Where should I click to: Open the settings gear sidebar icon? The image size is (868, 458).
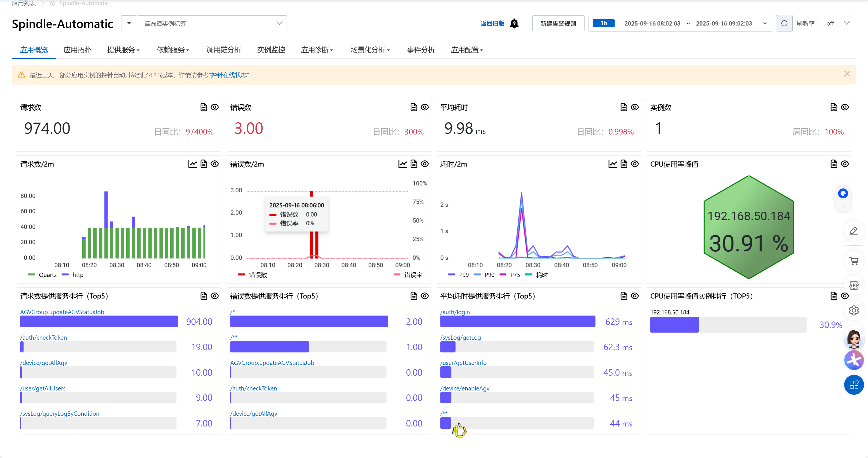click(x=854, y=310)
